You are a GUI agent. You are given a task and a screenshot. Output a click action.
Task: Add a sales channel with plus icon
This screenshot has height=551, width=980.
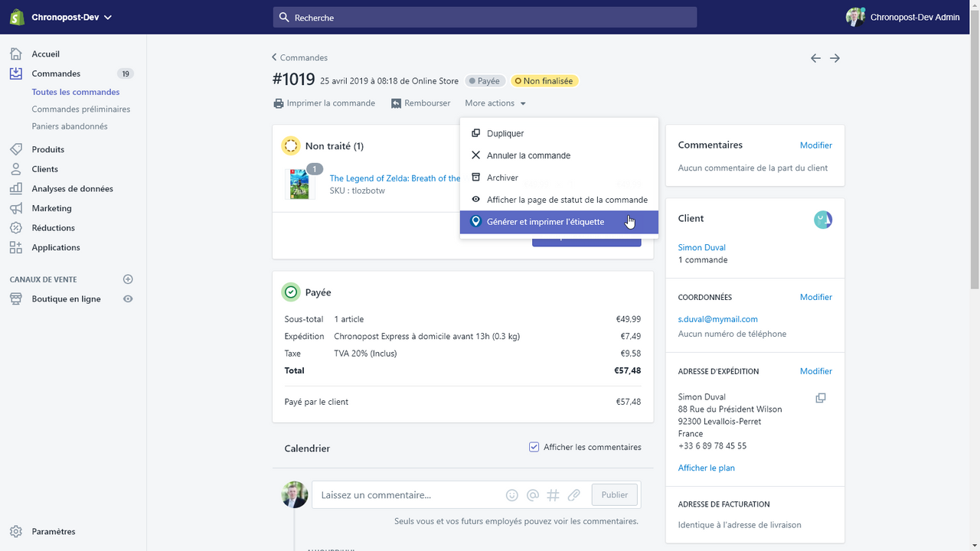[128, 279]
